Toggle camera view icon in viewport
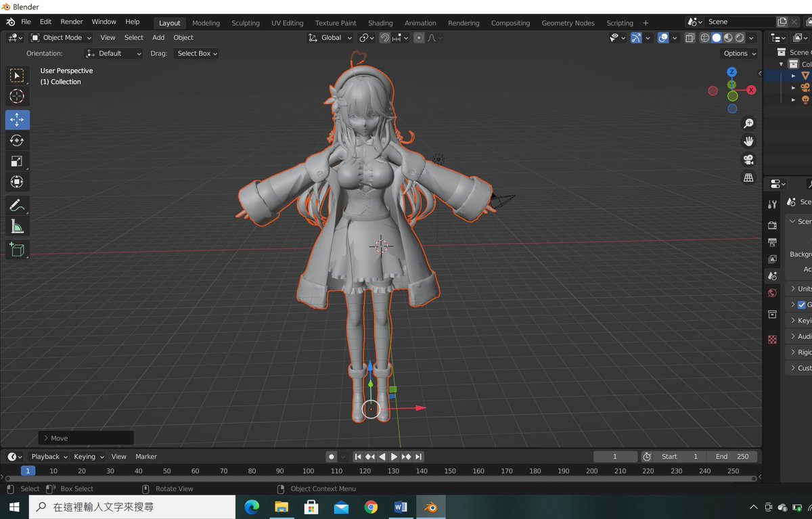812x519 pixels. click(748, 160)
